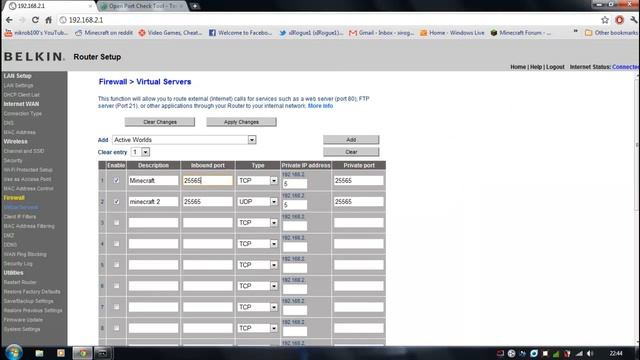Open Firmware Update in the sidebar
The width and height of the screenshot is (640, 360).
tap(23, 320)
